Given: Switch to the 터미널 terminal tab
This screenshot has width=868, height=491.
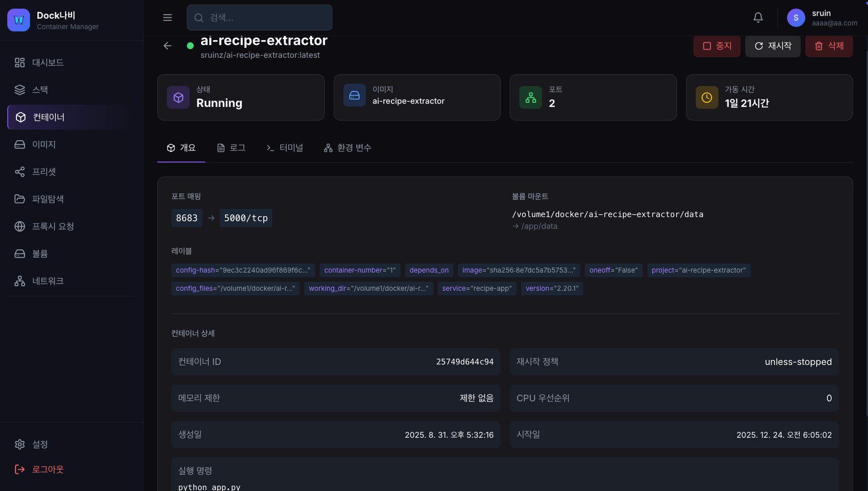Looking at the screenshot, I should tap(285, 148).
